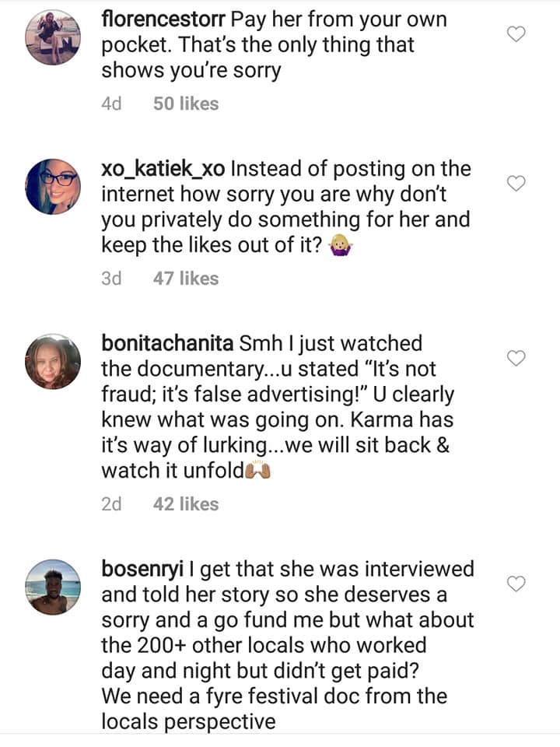Tap the 2d timestamp under bonitachanita's comment
560x747 pixels.
tap(112, 503)
